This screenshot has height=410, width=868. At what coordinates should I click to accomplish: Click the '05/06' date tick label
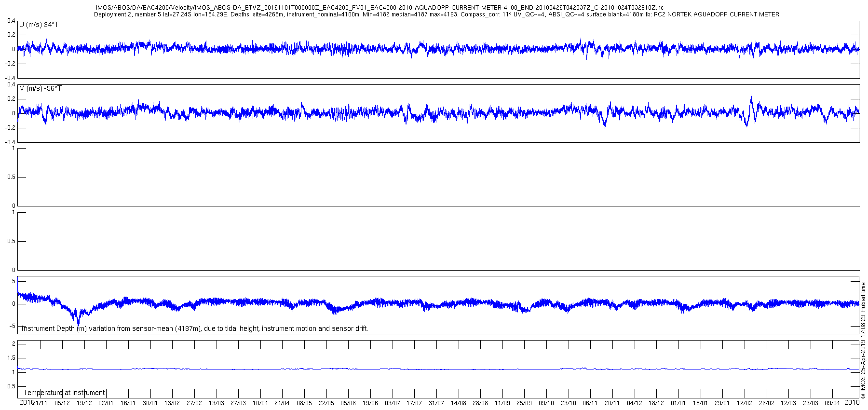point(348,403)
